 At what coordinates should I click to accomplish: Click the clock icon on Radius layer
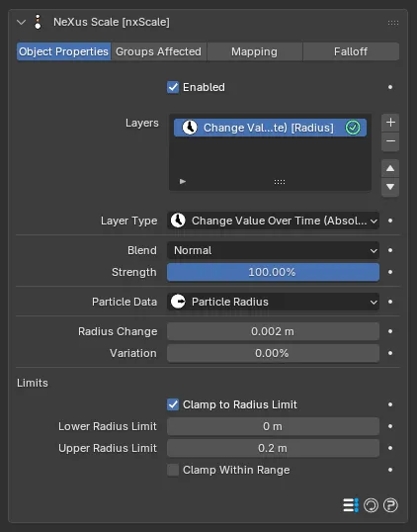coord(190,128)
